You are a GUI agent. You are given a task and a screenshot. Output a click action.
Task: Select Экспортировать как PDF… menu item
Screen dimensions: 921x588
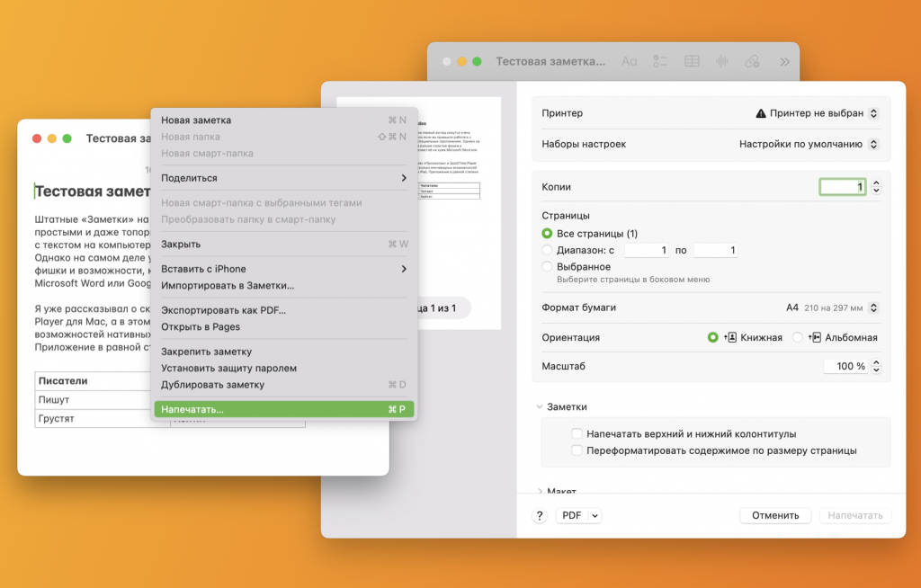coord(223,310)
